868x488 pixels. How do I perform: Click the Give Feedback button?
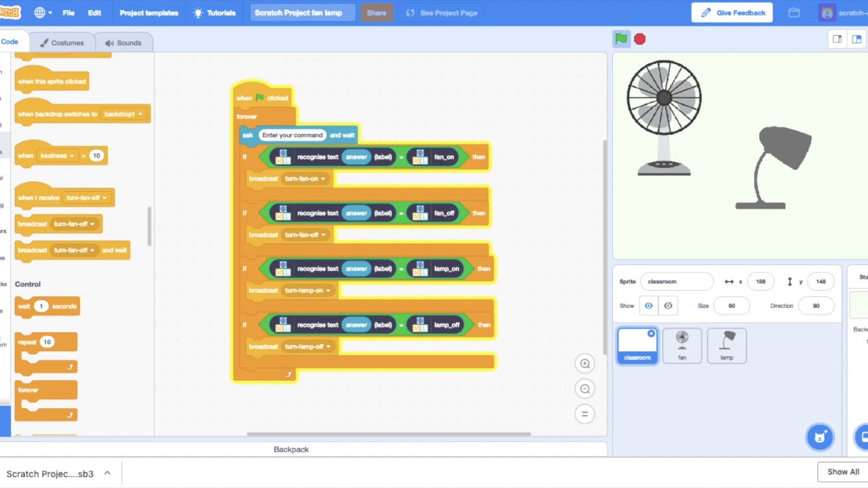click(x=732, y=13)
